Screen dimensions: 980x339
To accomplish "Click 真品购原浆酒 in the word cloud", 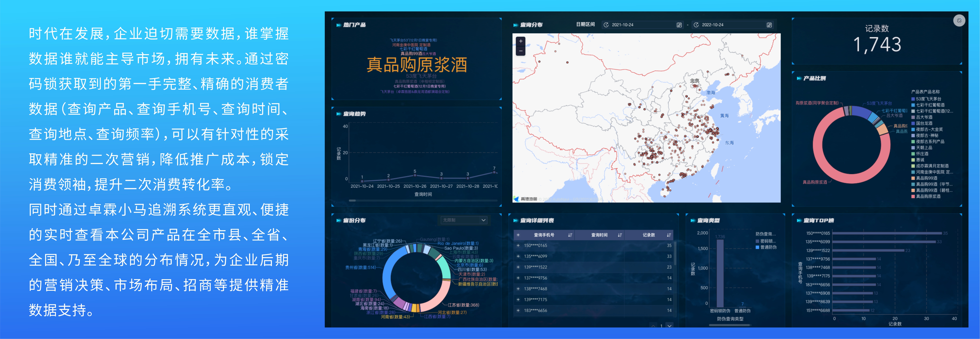I will (x=417, y=65).
